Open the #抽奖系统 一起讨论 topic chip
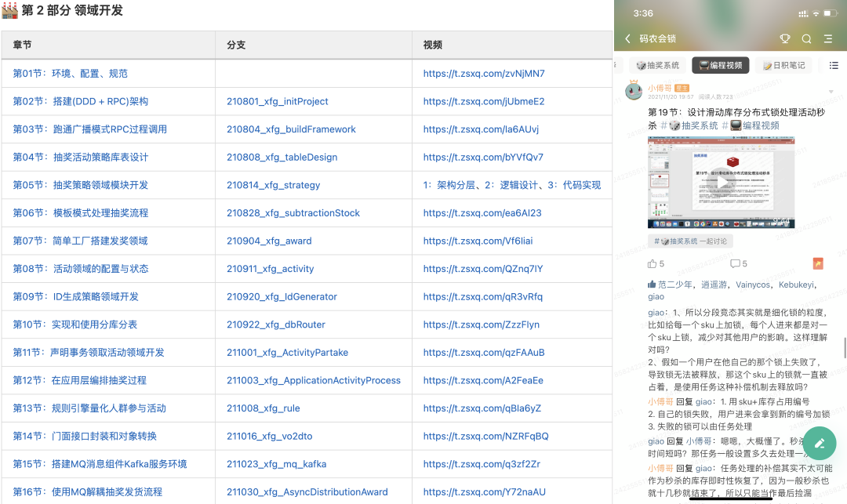Screen dimensions: 847x504 (x=690, y=241)
